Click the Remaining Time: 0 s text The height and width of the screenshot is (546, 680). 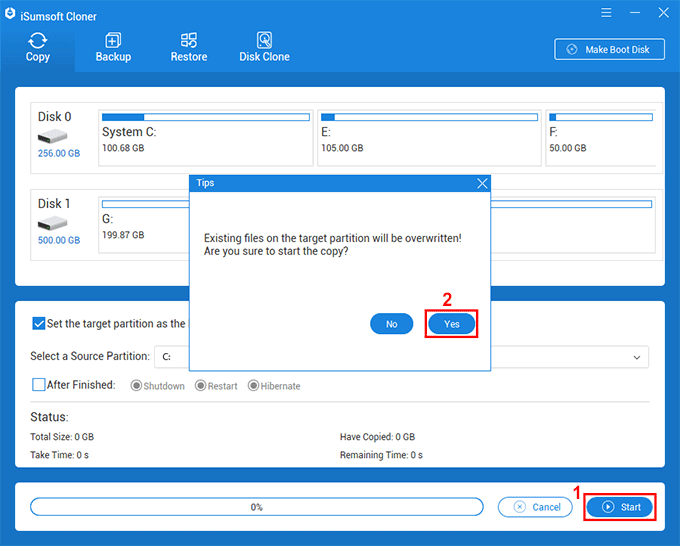pyautogui.click(x=381, y=455)
